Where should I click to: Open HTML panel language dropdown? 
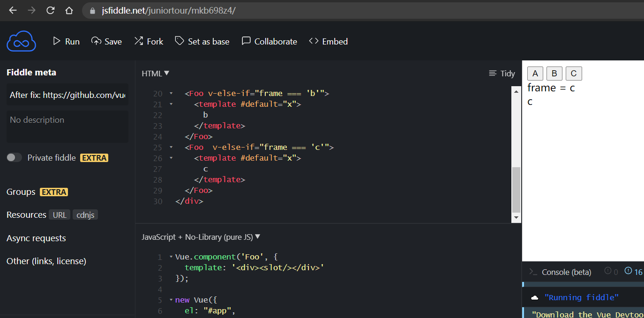click(x=156, y=74)
